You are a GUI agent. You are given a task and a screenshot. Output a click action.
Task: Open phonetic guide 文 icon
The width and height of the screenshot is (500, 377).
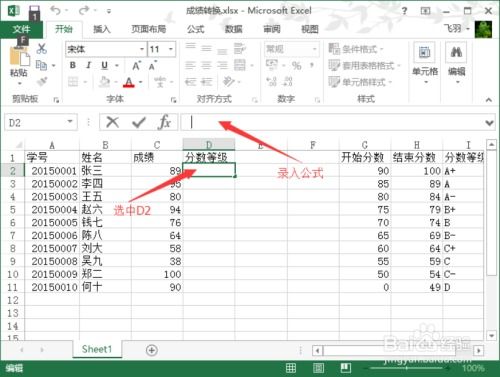pyautogui.click(x=160, y=81)
